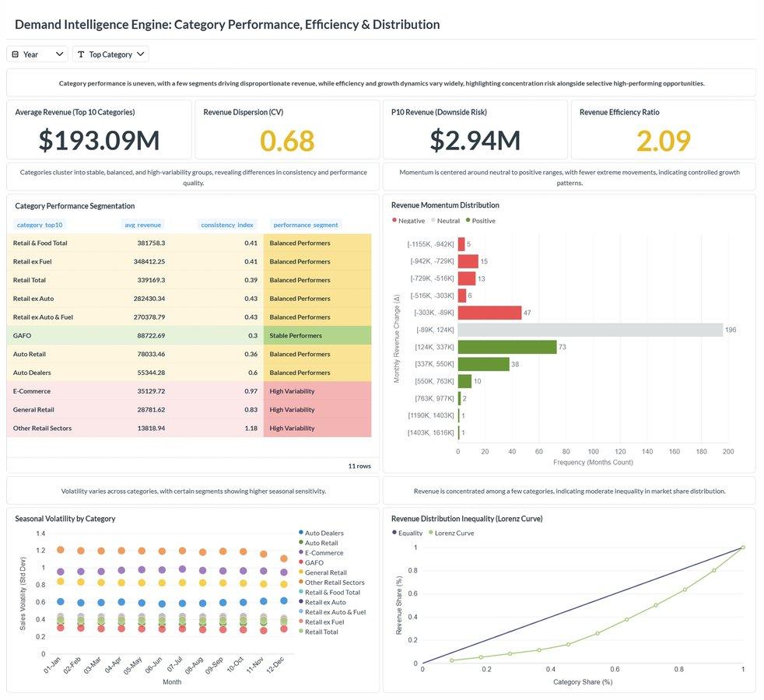Click the gray neutral bar with 196 months
The height and width of the screenshot is (700, 764).
(590, 330)
